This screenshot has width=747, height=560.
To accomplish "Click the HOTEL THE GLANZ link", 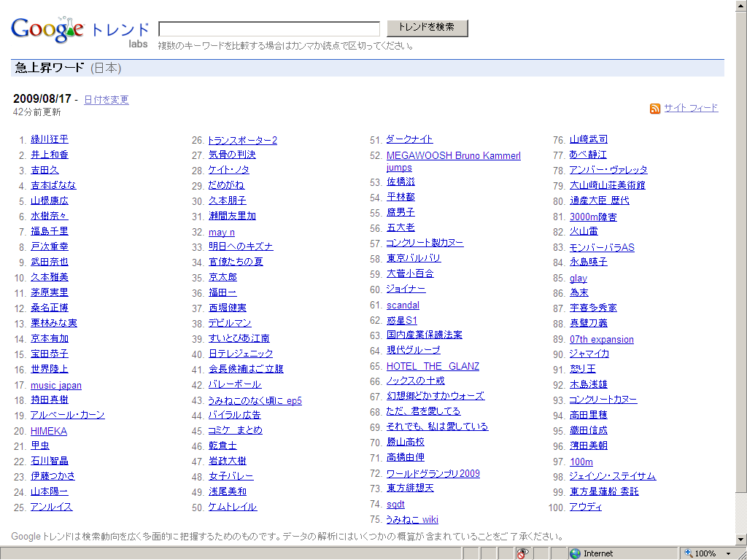I will pos(433,366).
